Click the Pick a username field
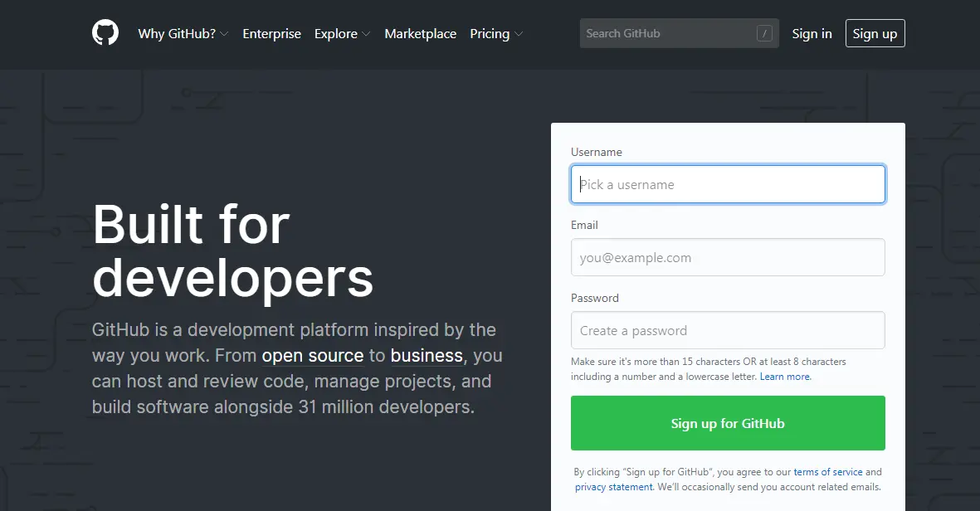Viewport: 980px width, 511px height. pyautogui.click(x=728, y=184)
